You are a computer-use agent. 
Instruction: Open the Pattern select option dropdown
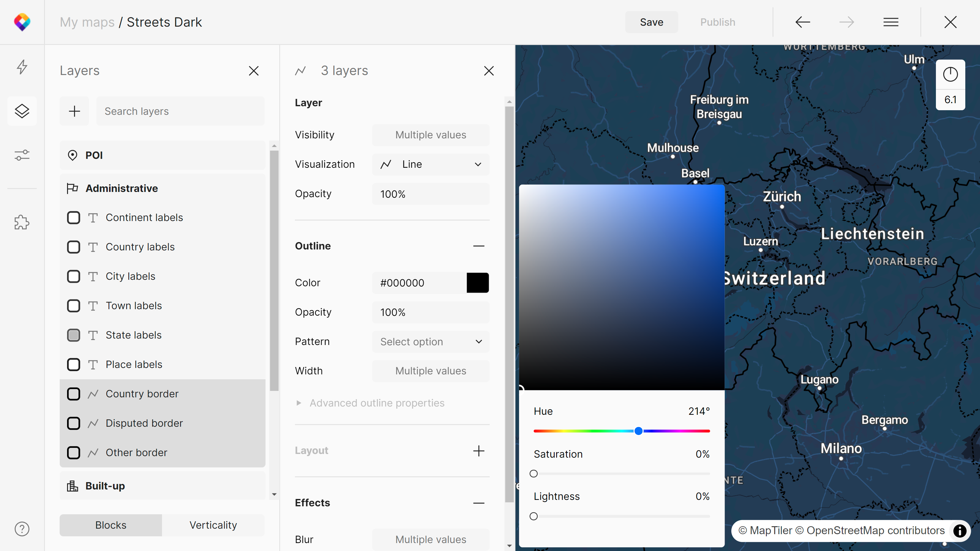[x=432, y=341]
